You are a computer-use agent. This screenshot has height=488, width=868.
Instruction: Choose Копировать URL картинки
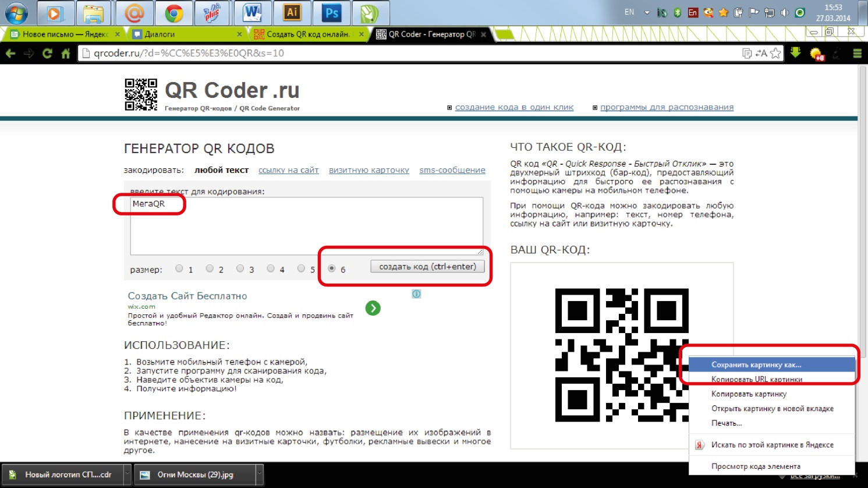(x=772, y=379)
